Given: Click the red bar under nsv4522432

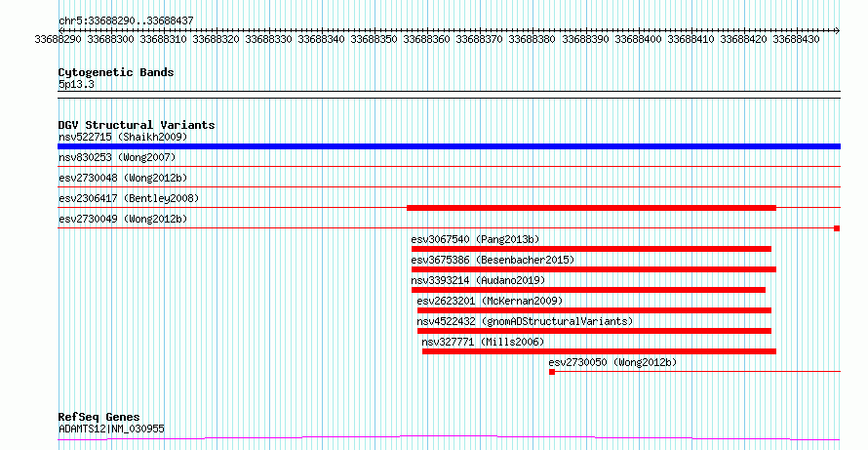Looking at the screenshot, I should point(594,331).
